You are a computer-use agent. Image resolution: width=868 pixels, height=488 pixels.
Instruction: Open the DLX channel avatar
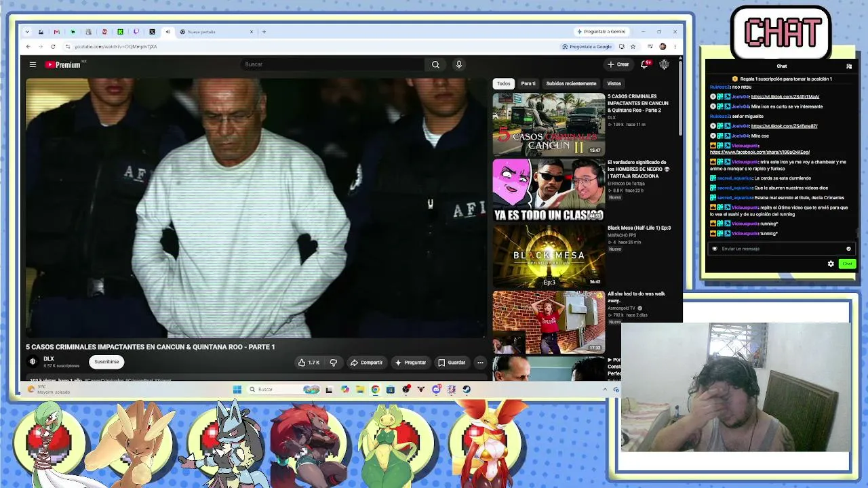(x=33, y=361)
